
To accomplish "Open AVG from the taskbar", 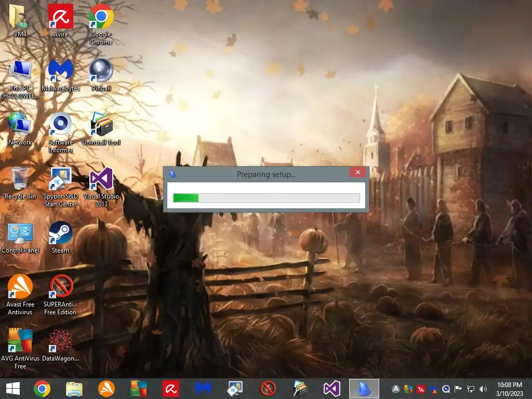I will pyautogui.click(x=139, y=389).
